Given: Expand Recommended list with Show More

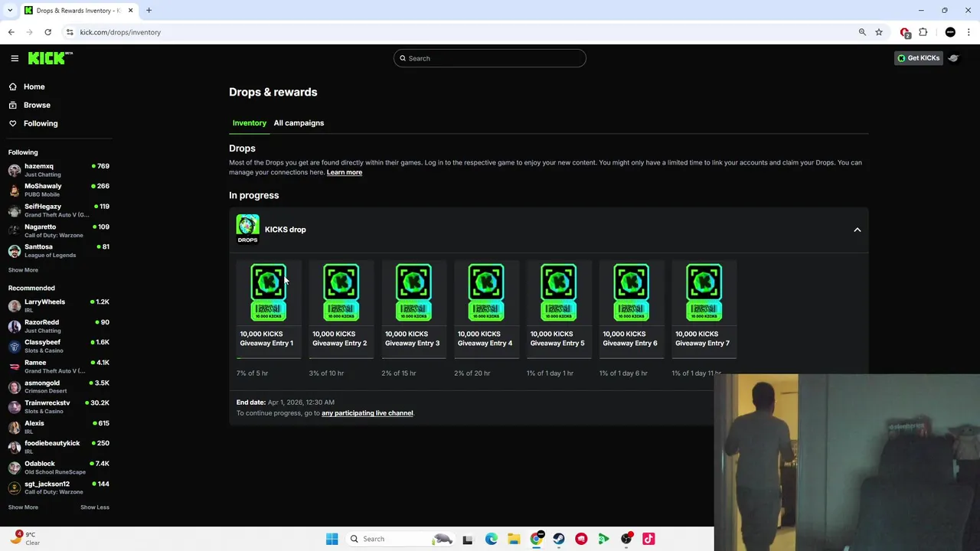Looking at the screenshot, I should [x=23, y=507].
